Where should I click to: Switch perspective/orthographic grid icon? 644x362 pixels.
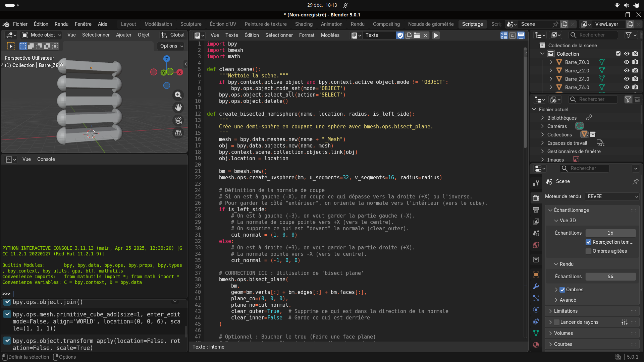point(178,133)
